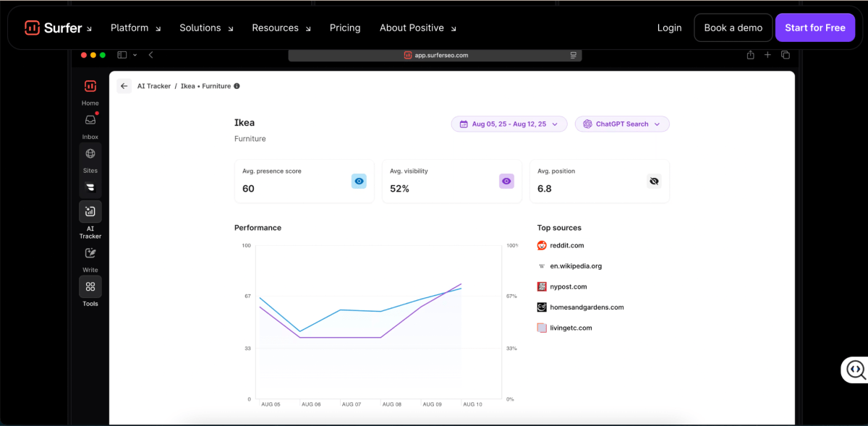Image resolution: width=868 pixels, height=426 pixels.
Task: Click the reddit.com source favicon
Action: point(542,246)
